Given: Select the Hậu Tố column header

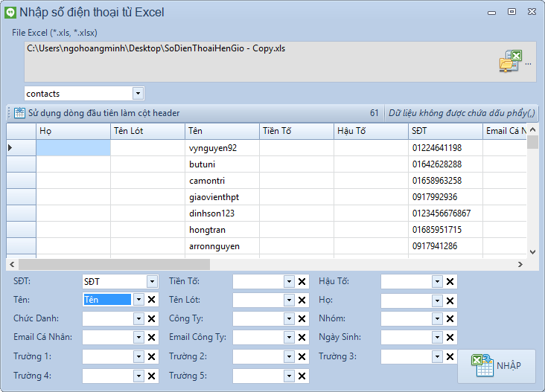Looking at the screenshot, I should 371,131.
